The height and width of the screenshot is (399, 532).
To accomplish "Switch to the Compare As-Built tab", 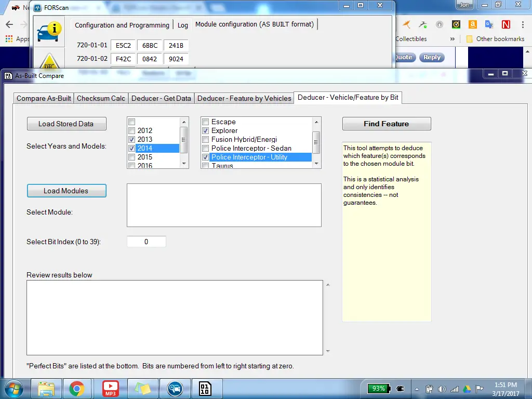I will [44, 98].
